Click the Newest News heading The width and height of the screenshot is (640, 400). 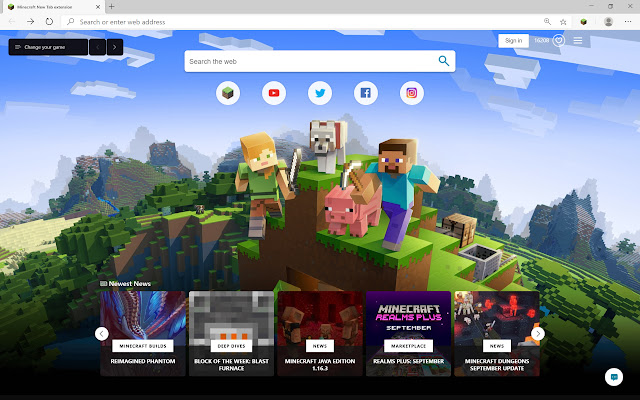click(x=126, y=283)
